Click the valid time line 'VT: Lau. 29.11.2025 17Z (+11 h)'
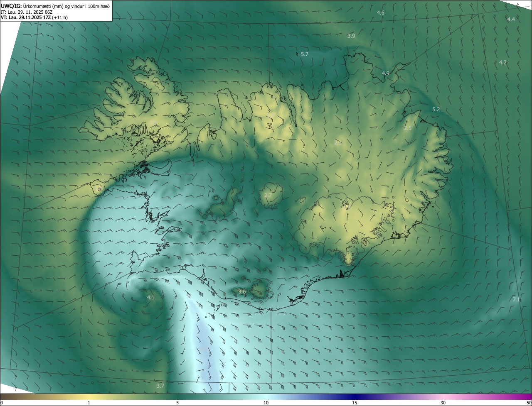 click(x=34, y=17)
